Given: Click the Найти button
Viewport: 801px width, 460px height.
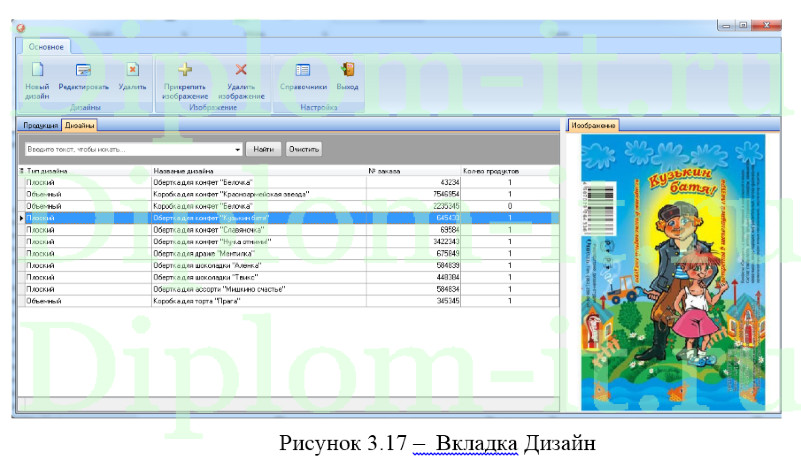Looking at the screenshot, I should pos(264,149).
